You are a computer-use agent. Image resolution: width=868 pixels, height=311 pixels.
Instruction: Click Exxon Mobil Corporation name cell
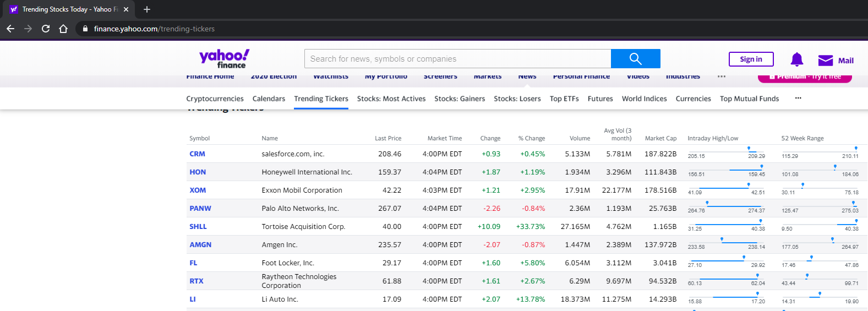302,190
